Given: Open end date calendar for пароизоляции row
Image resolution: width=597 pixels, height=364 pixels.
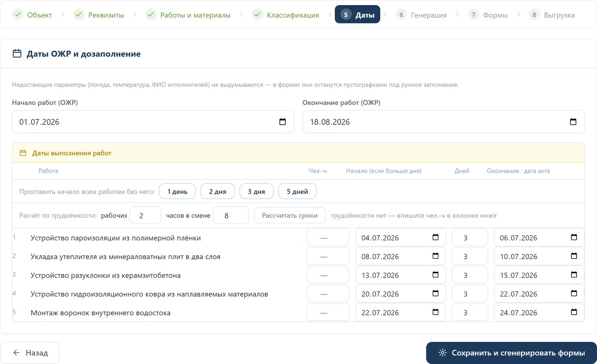Looking at the screenshot, I should [574, 237].
